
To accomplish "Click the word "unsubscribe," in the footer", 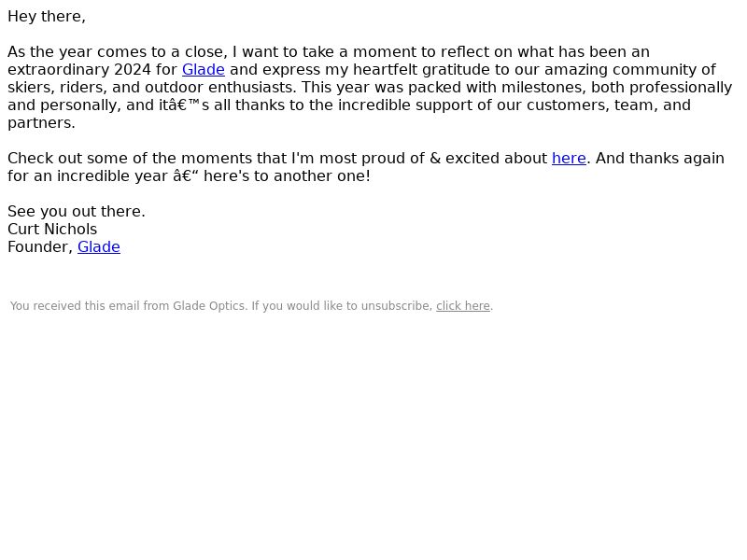I will [x=397, y=306].
